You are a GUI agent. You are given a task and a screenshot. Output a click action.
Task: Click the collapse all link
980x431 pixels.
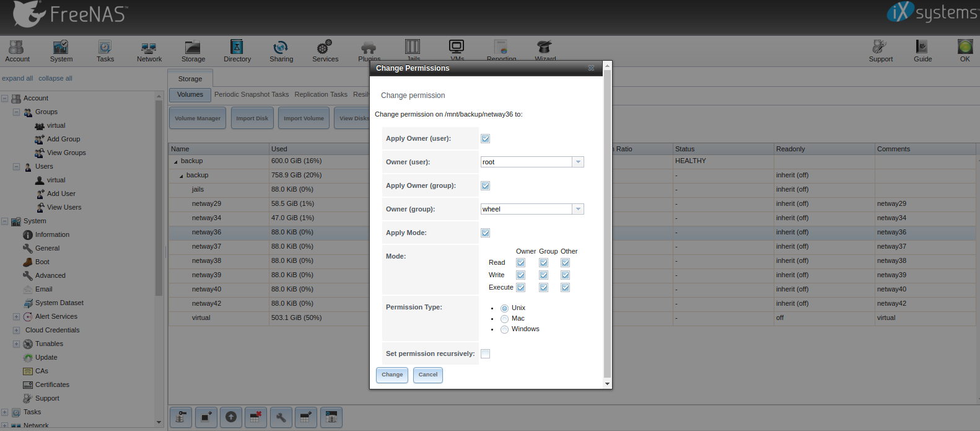[55, 78]
